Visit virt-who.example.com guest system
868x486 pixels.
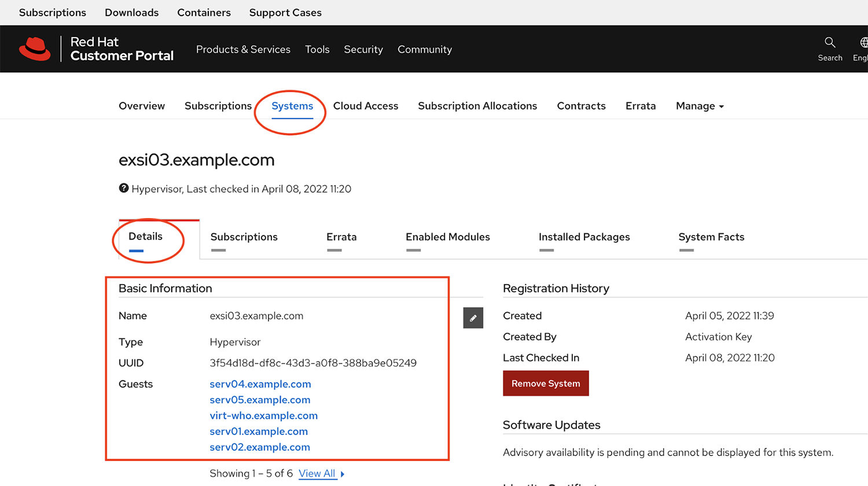point(263,415)
